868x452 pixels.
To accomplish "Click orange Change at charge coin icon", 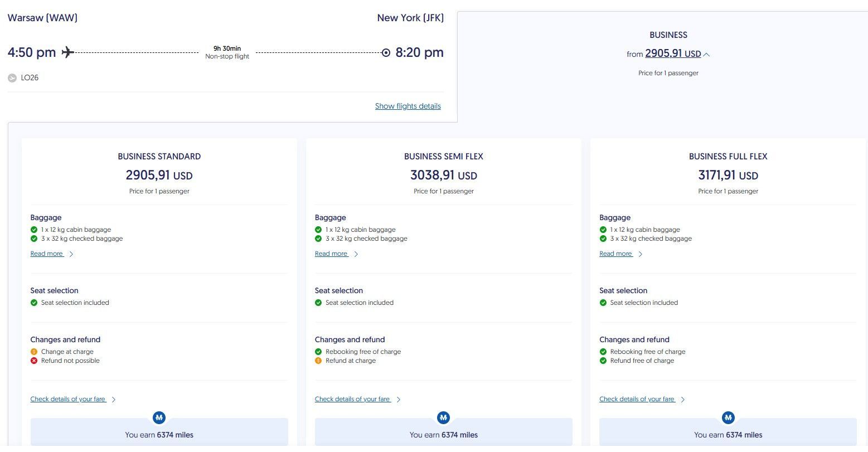I will (34, 352).
